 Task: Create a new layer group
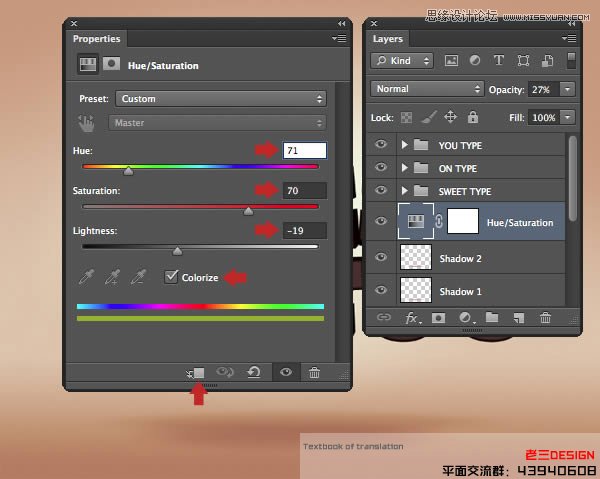tap(492, 317)
